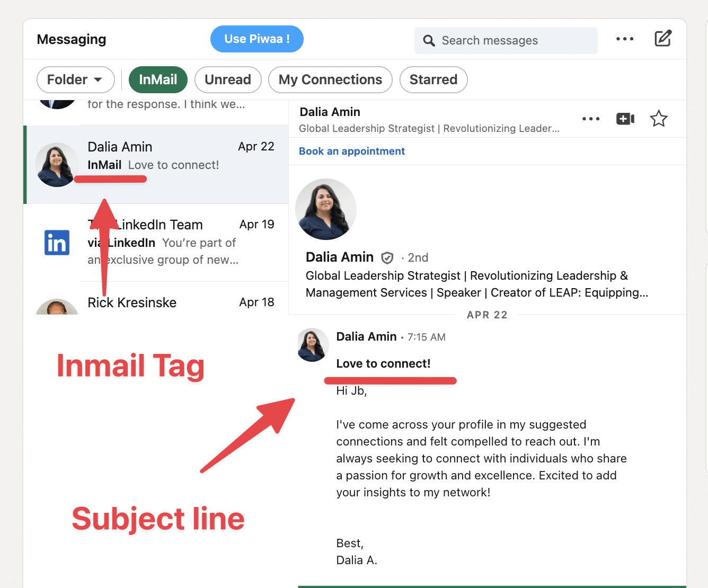
Task: Open the Dalia Amin conversation in list
Action: coord(157,165)
